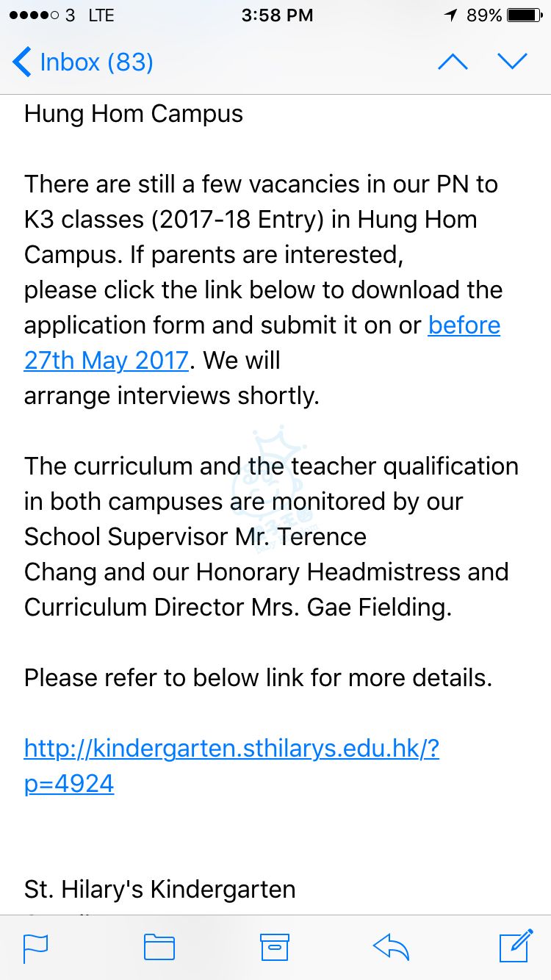Tap the signal strength dots
This screenshot has height=980, width=551.
32,15
